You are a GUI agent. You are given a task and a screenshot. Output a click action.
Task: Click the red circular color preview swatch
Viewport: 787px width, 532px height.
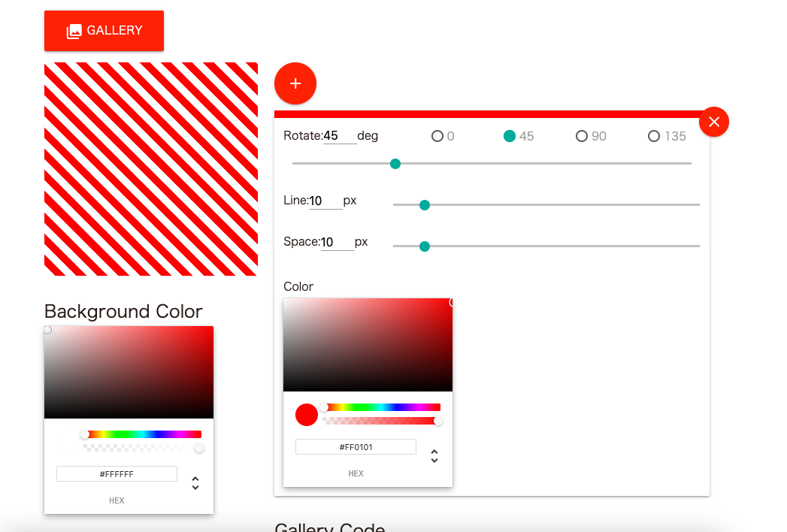(x=307, y=415)
